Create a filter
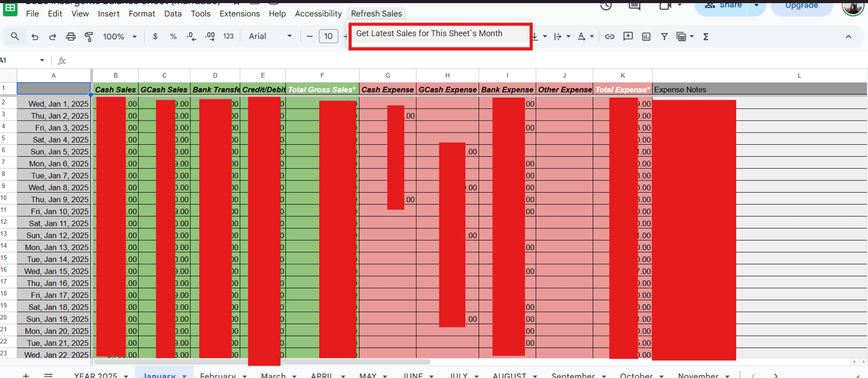 (x=665, y=36)
